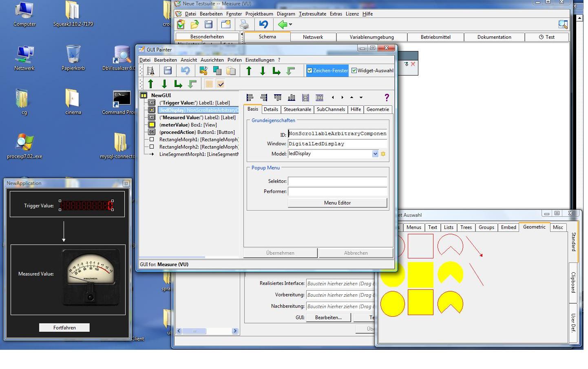Toggle the Widget-Auswahl checkbox
588x369 pixels.
pyautogui.click(x=354, y=71)
